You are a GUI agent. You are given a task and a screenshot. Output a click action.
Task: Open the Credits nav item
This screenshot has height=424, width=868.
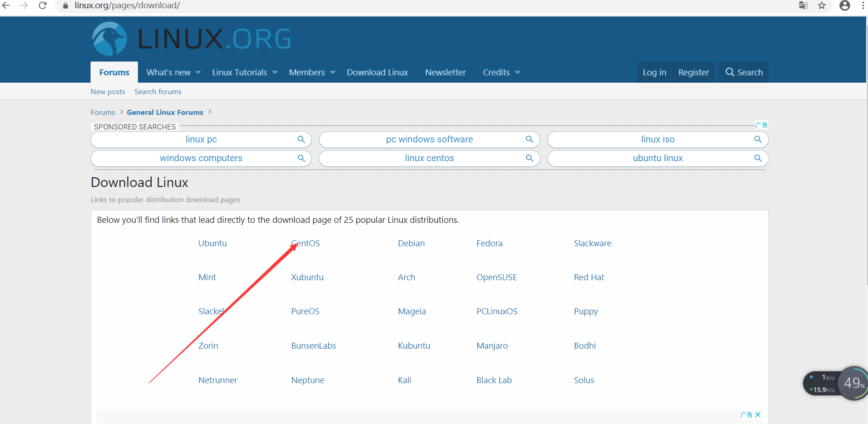[x=496, y=72]
